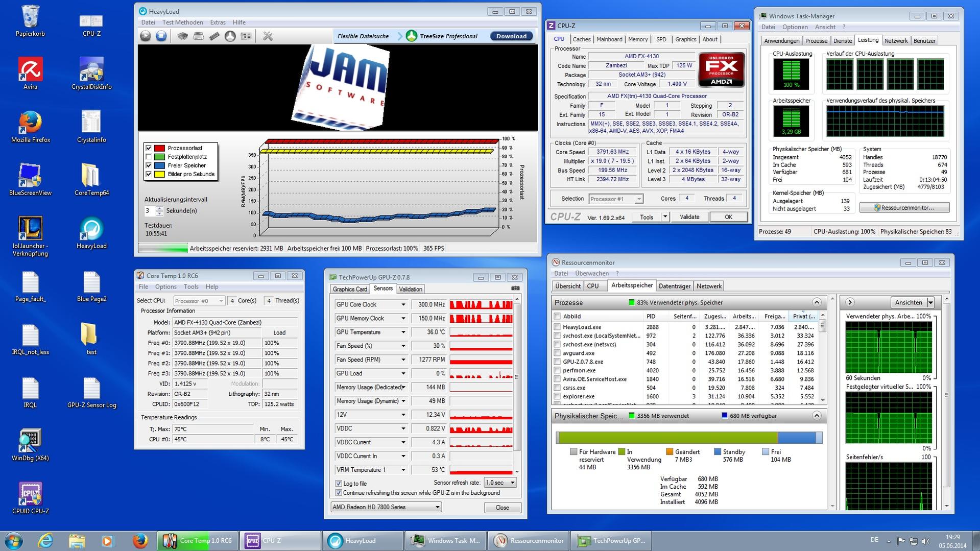Click TreeSize Download button
The image size is (980, 551).
tap(511, 36)
